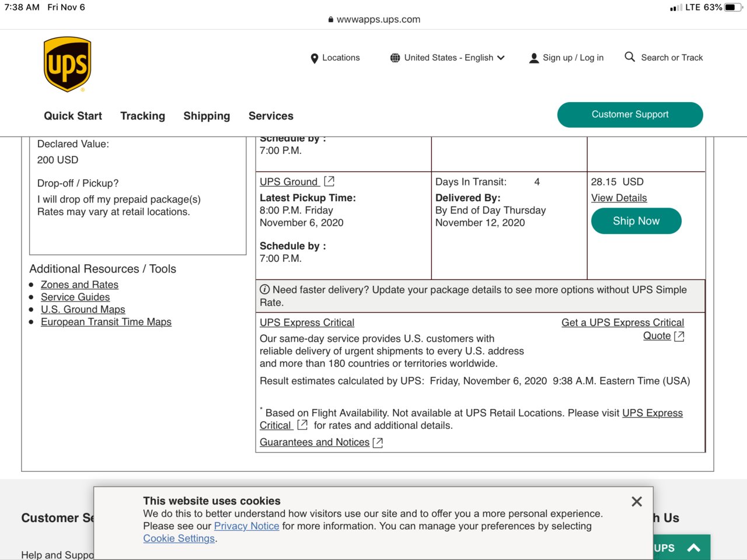Click the Customer Support button

pyautogui.click(x=630, y=115)
